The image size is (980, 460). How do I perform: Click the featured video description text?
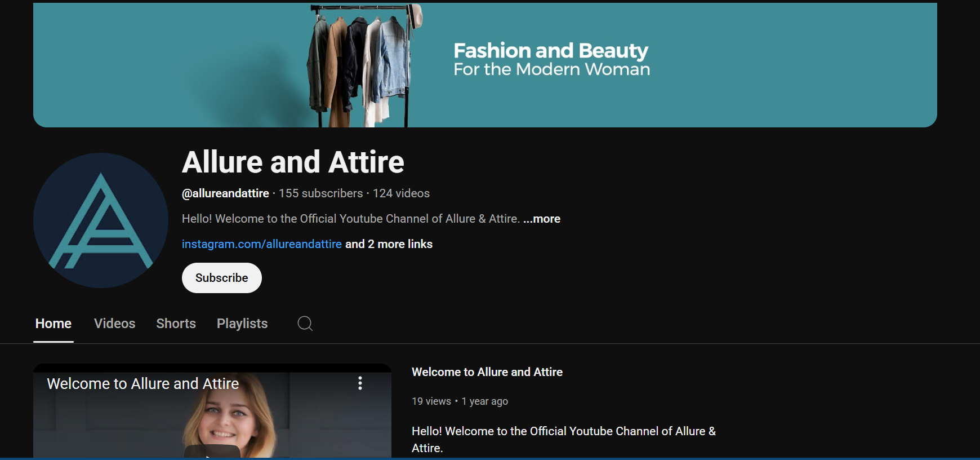(564, 440)
